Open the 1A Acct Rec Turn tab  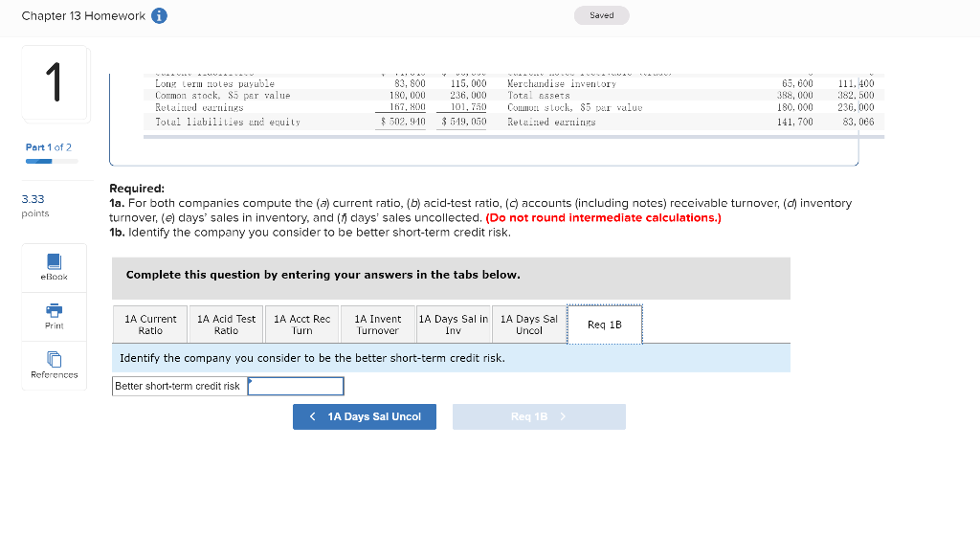pyautogui.click(x=301, y=325)
